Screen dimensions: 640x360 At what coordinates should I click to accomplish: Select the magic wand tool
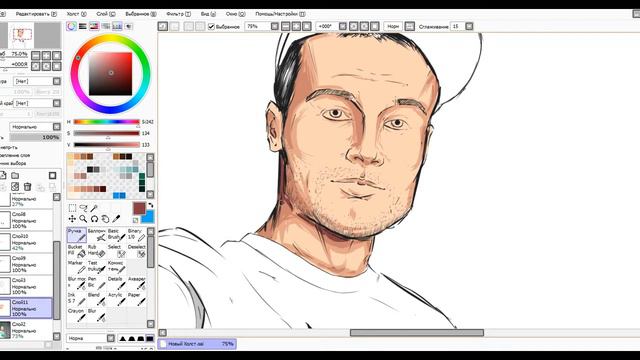tap(94, 208)
